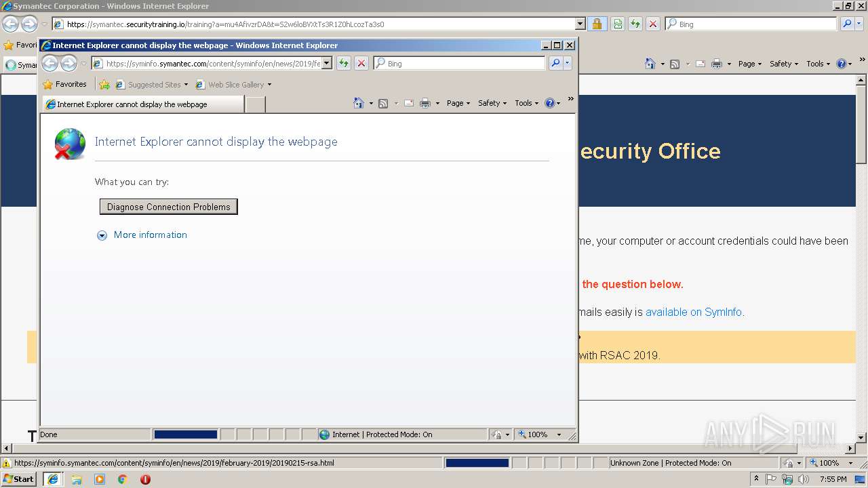Stop loading in the front IE window

tap(361, 63)
